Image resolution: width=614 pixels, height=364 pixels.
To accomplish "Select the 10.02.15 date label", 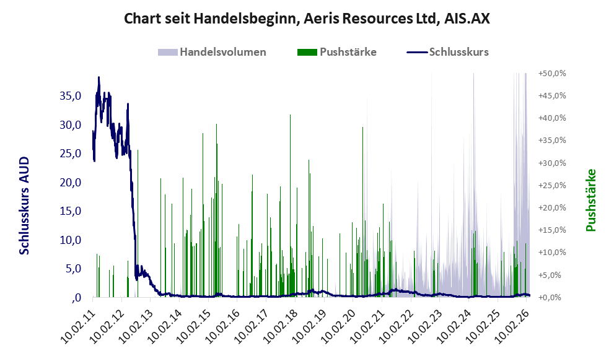I will pyautogui.click(x=196, y=323).
